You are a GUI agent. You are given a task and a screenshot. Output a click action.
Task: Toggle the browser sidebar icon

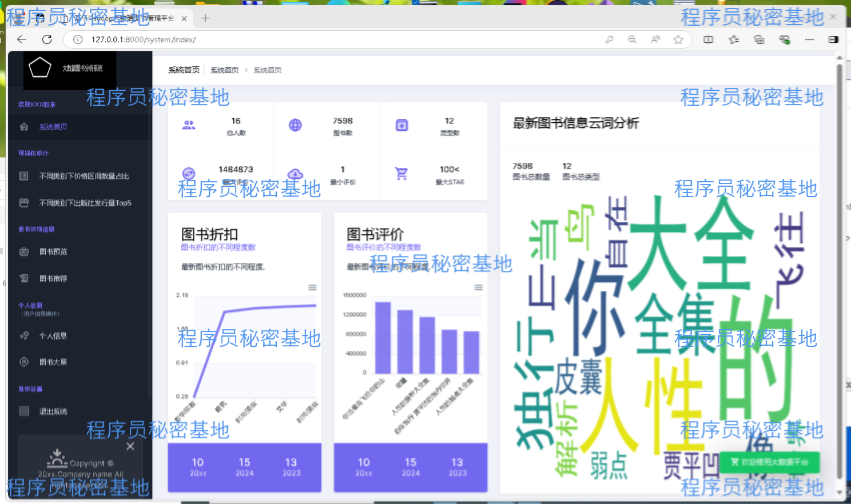(833, 39)
